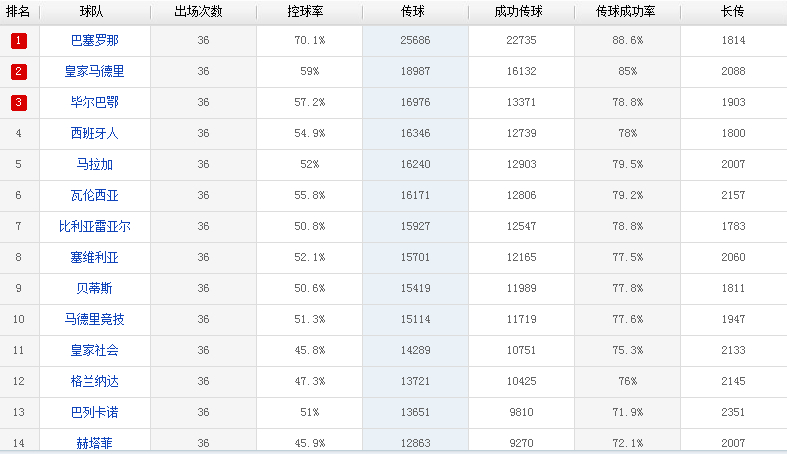Screen dimensions: 787x454
Task: Select the 52.1% possession cell
Action: coord(310,258)
